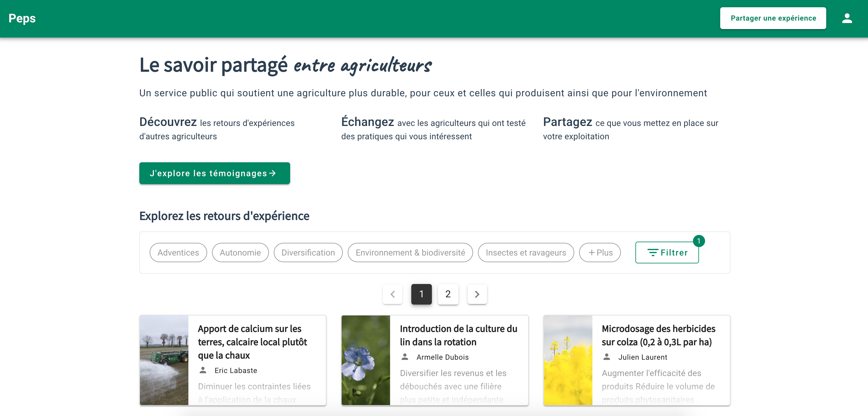
Task: Click the Partager une expérience button
Action: [773, 18]
